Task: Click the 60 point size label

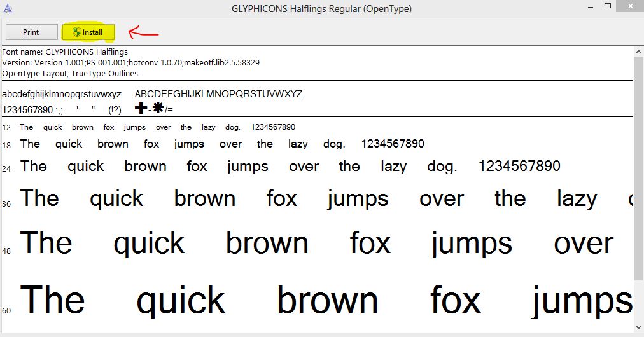Action: point(6,311)
